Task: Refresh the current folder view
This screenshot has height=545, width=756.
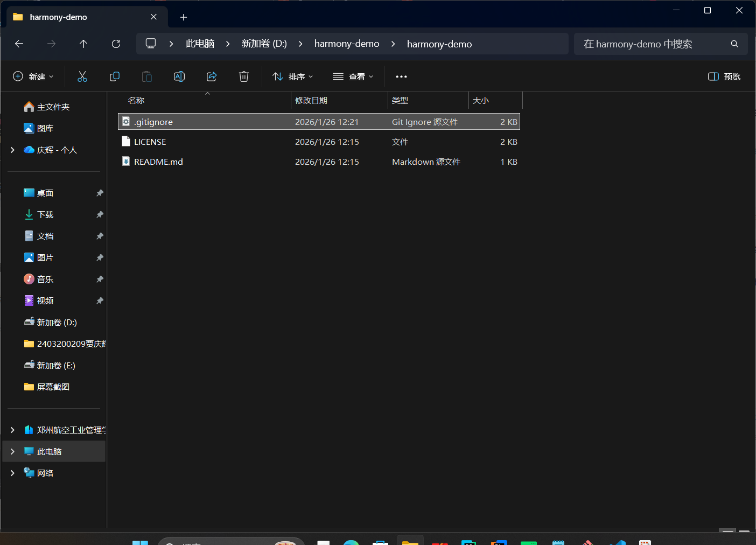Action: [x=116, y=44]
